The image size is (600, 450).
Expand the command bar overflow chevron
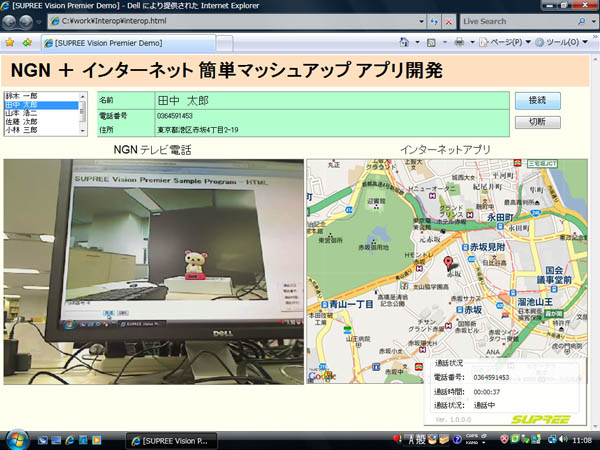click(595, 37)
